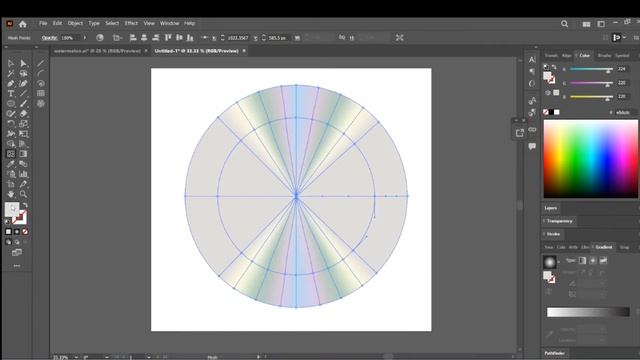Choose Radial gradient type

click(593, 260)
